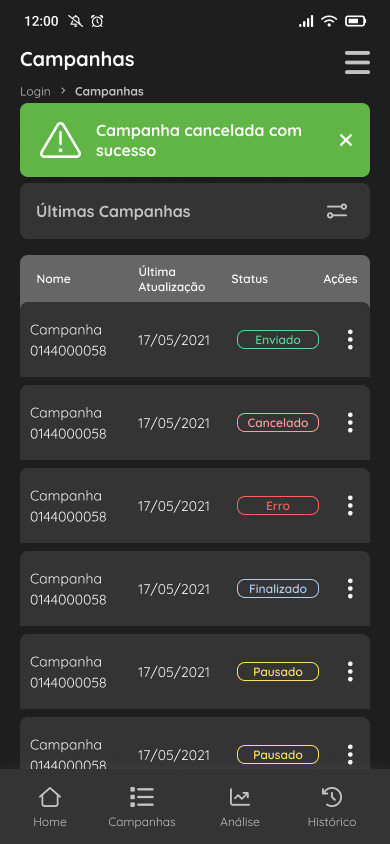The width and height of the screenshot is (390, 844).
Task: Tap the warning triangle icon in alert
Action: tap(60, 140)
